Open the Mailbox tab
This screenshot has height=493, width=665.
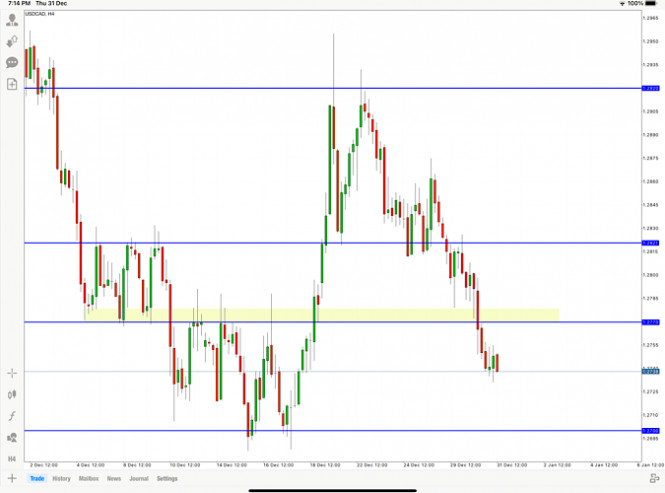coord(89,479)
